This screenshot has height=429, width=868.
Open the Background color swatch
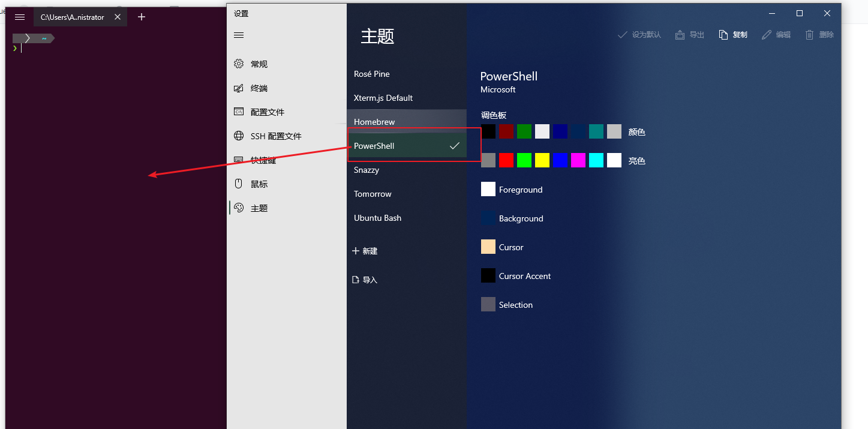[488, 218]
